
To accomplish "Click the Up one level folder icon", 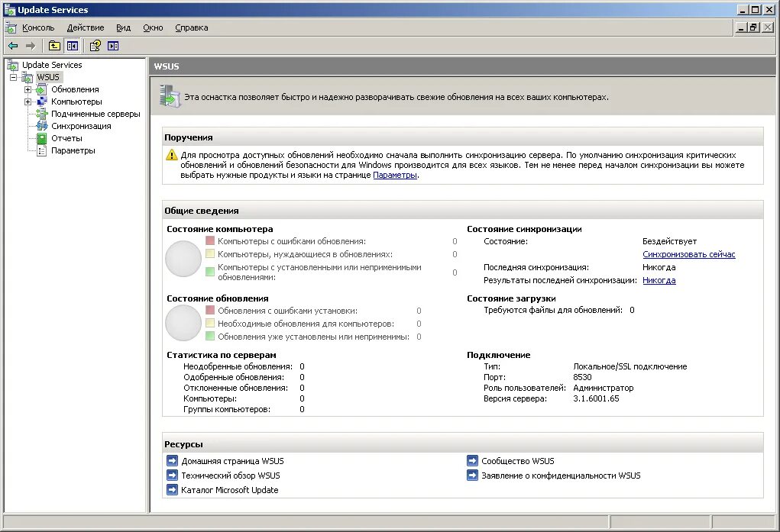I will pyautogui.click(x=54, y=46).
